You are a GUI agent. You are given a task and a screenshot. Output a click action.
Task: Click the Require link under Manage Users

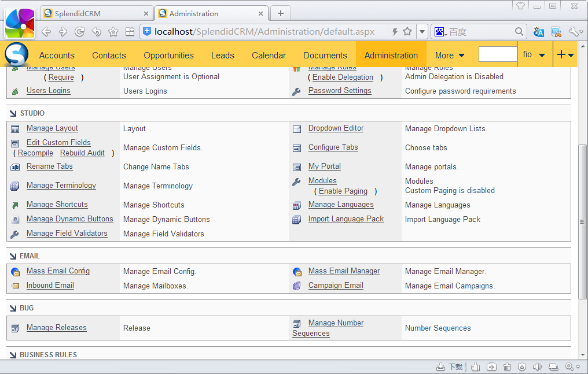(61, 77)
